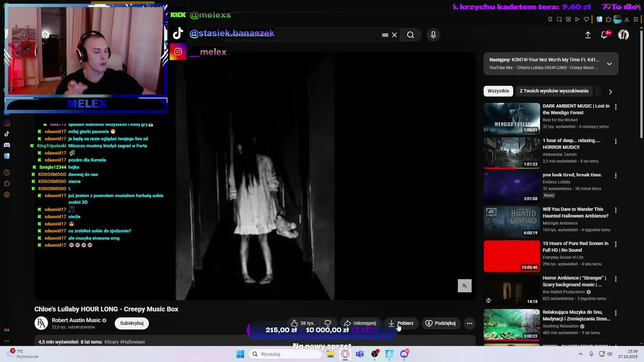Open Relaksująca Muzyka do Snu video title
This screenshot has width=644, height=362.
576,315
